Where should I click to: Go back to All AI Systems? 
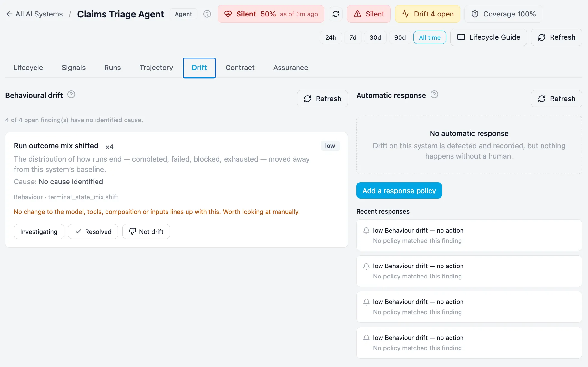[34, 14]
